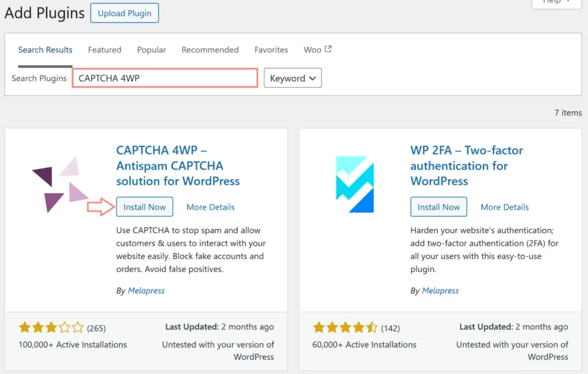
Task: Click CAPTCHA 4WP plugin description text
Action: pyautogui.click(x=191, y=249)
